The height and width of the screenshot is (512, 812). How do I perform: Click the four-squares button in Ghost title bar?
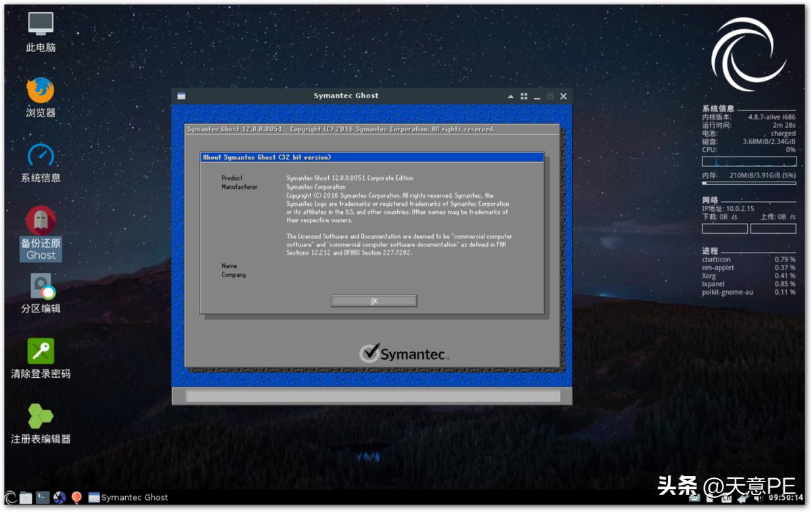tap(524, 96)
